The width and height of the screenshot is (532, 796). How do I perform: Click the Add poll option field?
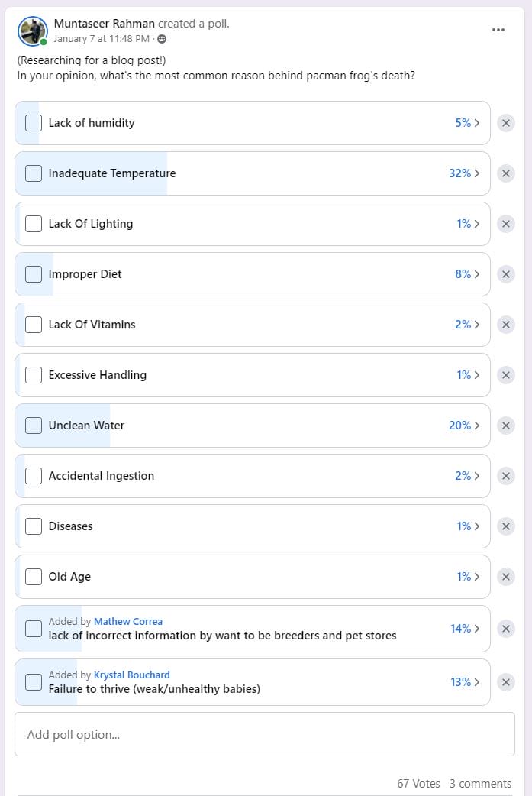tap(264, 734)
